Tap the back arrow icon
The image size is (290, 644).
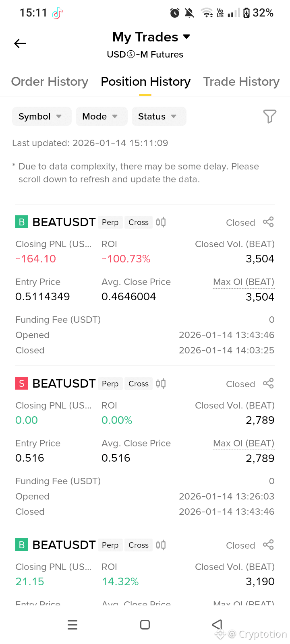20,43
